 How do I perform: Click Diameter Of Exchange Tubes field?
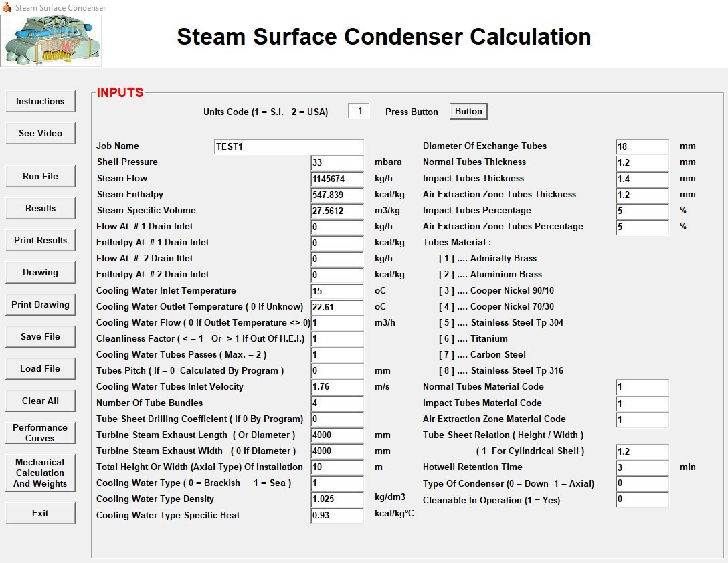[x=642, y=146]
